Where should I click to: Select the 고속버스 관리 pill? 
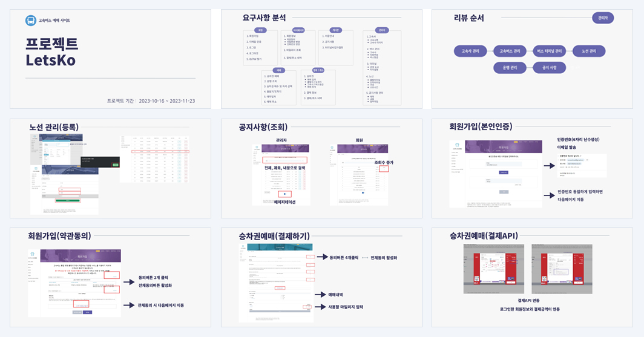pos(510,51)
